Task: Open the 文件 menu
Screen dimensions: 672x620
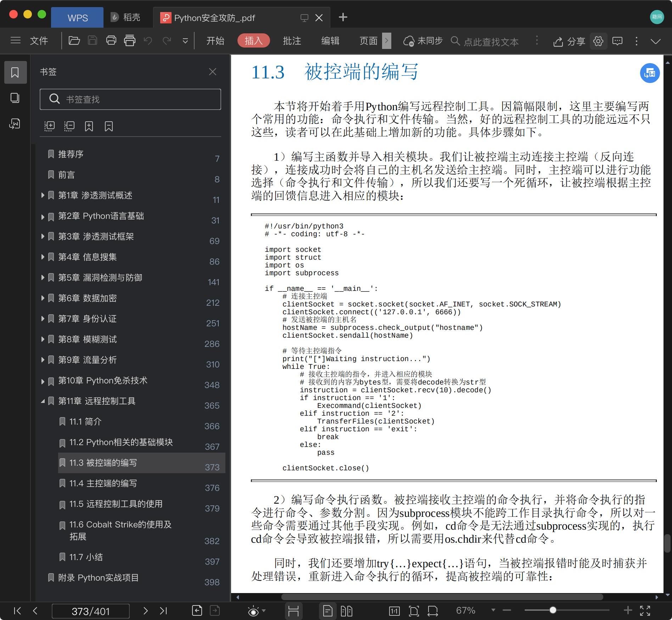Action: point(39,41)
